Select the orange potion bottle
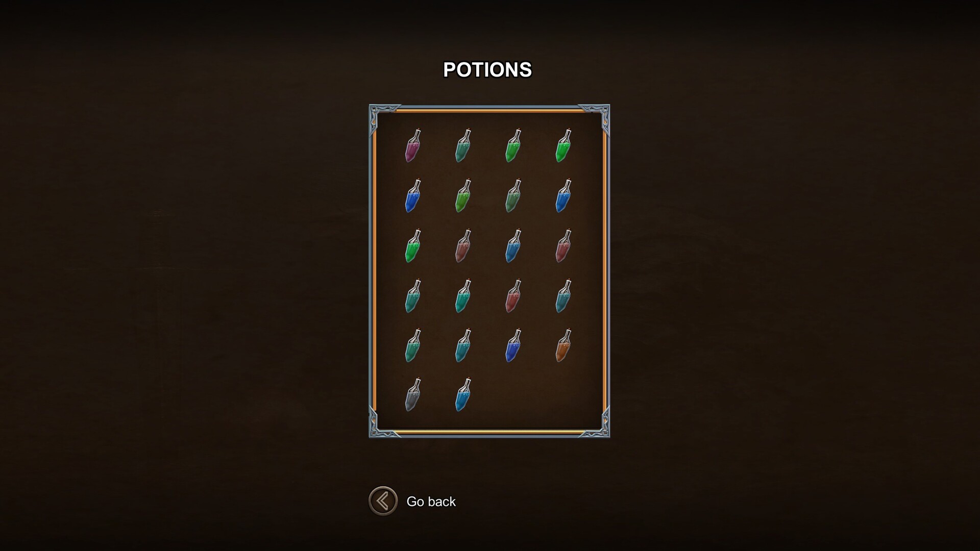This screenshot has height=551, width=980. pos(563,346)
